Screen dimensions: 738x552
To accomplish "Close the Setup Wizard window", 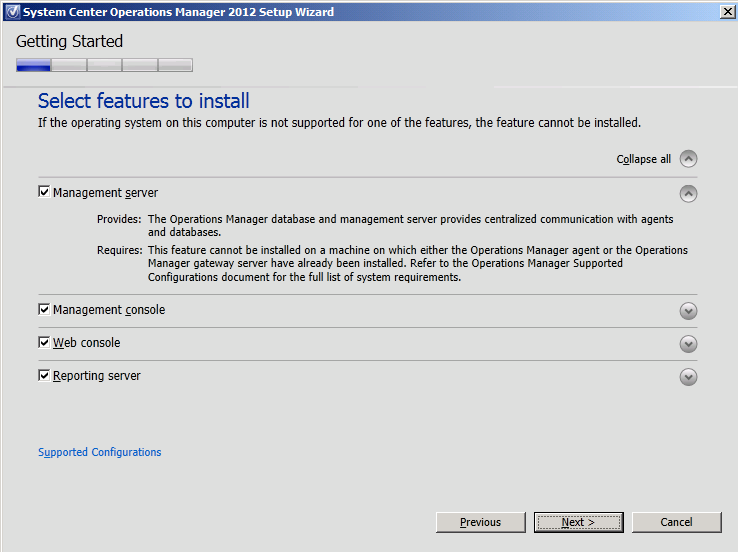I will pyautogui.click(x=727, y=11).
